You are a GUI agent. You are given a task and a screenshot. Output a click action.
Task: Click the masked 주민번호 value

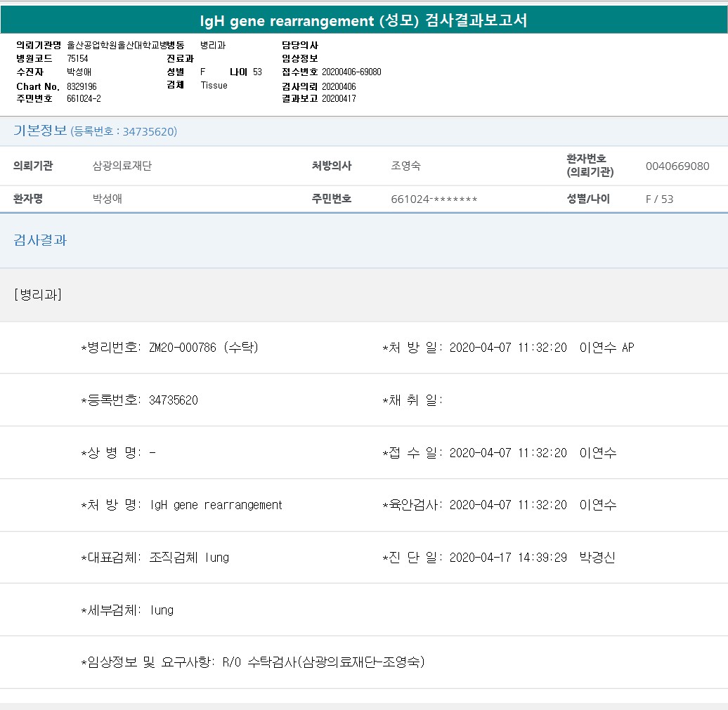tap(434, 199)
